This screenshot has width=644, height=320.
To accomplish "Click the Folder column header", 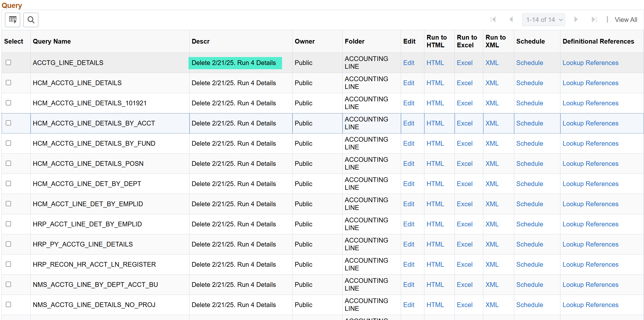I will [354, 41].
